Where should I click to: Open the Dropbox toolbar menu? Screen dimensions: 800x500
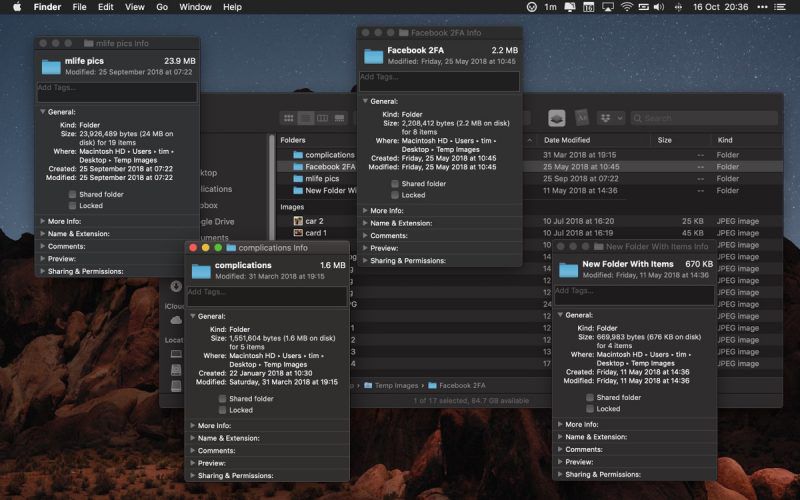611,118
